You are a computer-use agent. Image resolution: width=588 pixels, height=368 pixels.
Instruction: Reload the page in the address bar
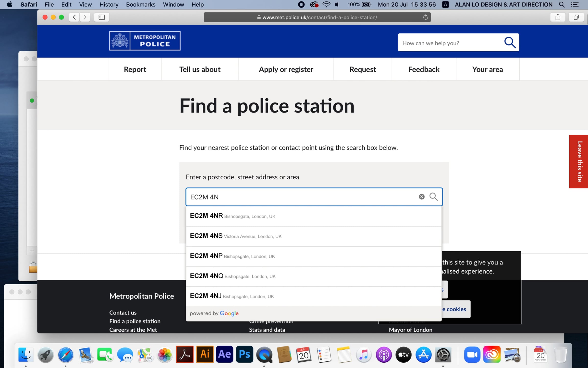426,17
